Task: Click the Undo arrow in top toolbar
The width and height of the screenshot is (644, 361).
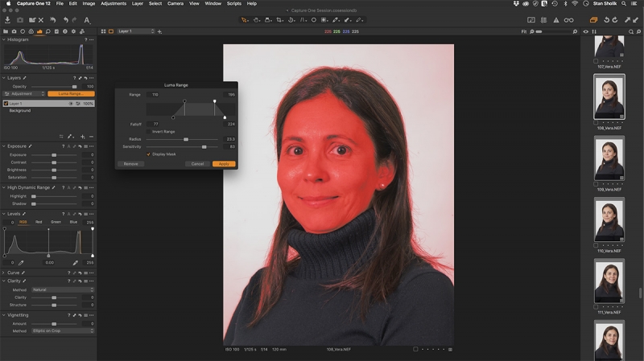Action: [x=65, y=19]
